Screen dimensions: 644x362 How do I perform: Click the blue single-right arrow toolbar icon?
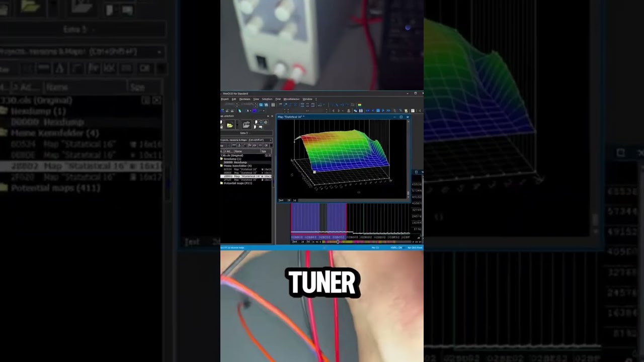383,111
